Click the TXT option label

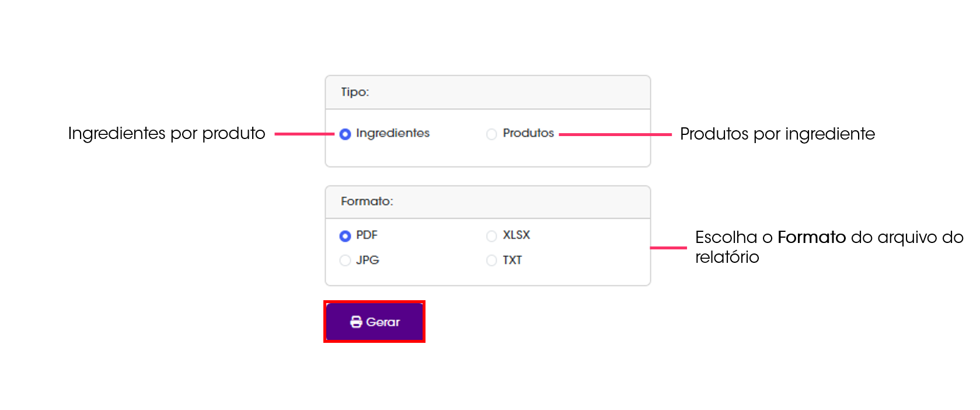[x=512, y=260]
